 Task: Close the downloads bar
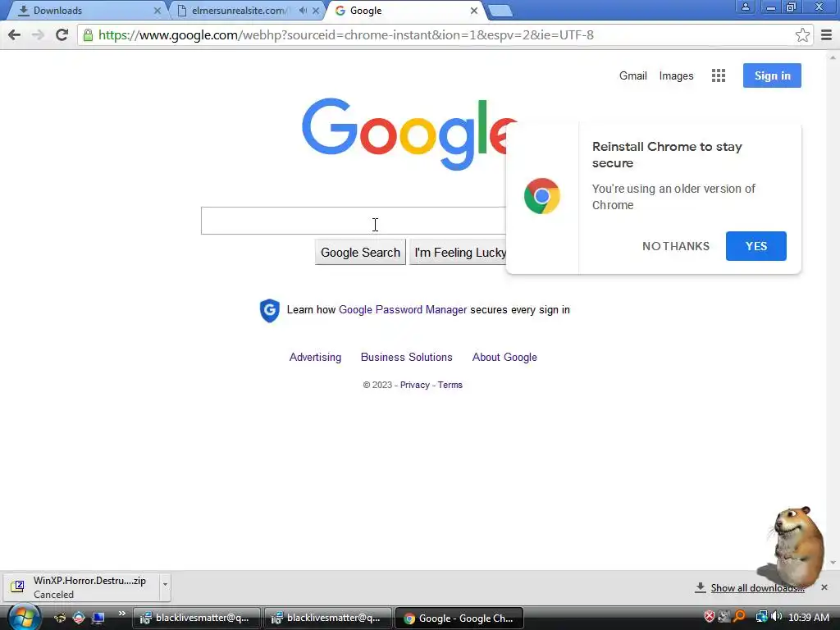pyautogui.click(x=824, y=587)
